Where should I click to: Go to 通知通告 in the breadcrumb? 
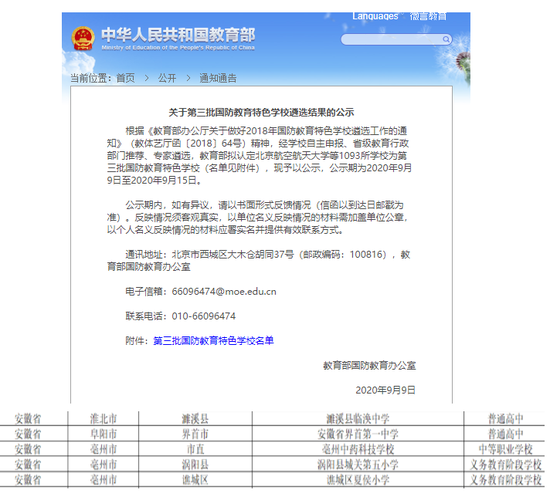pos(218,78)
